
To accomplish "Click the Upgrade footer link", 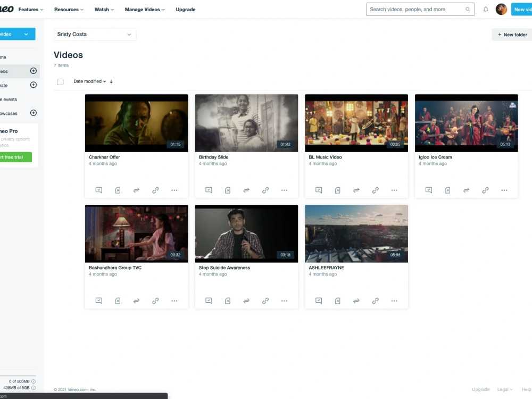I will [x=481, y=389].
